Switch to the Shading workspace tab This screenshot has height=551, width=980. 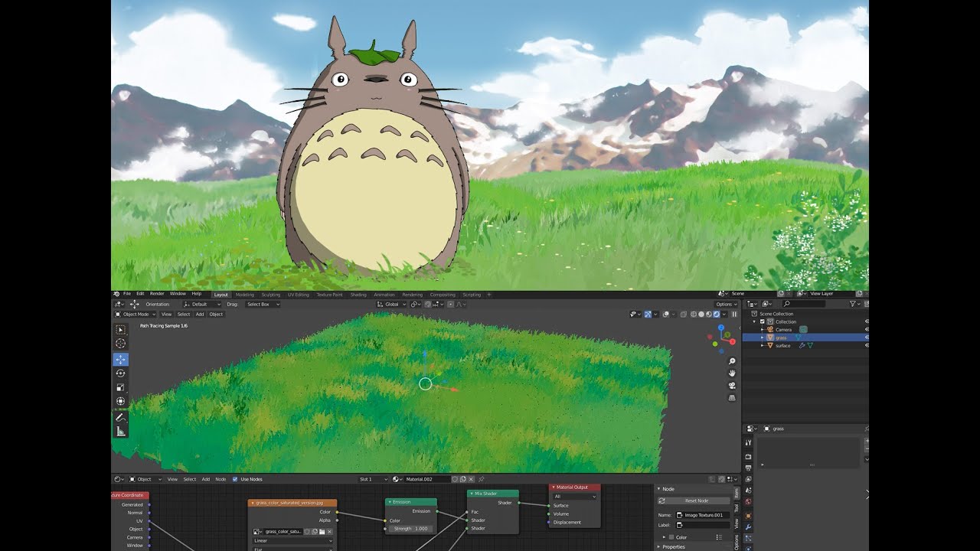coord(358,295)
